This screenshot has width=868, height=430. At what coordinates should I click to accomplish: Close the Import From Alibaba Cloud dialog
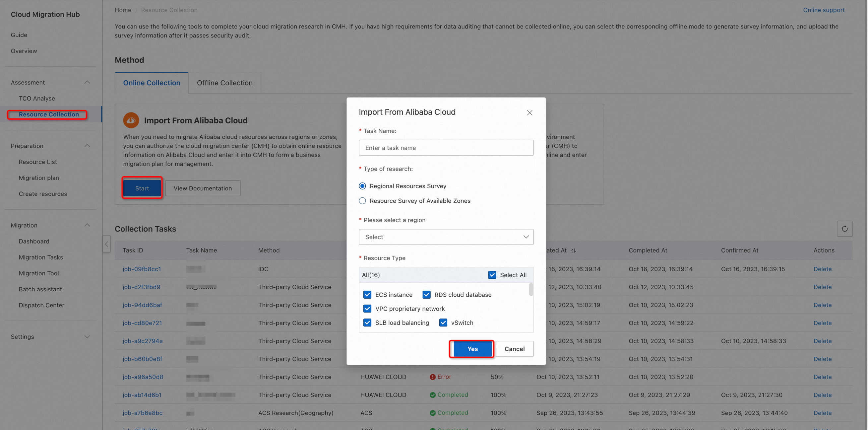point(529,113)
